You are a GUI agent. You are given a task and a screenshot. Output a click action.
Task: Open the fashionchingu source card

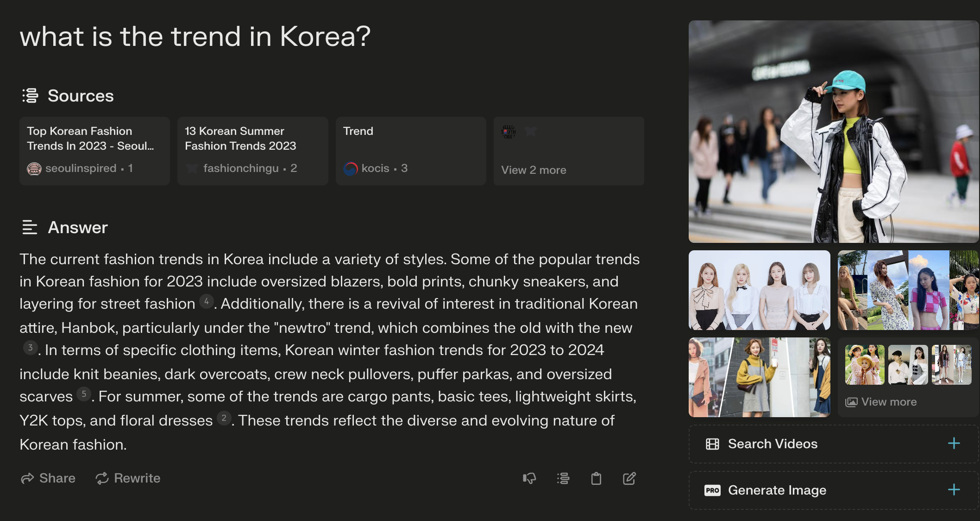(x=252, y=151)
